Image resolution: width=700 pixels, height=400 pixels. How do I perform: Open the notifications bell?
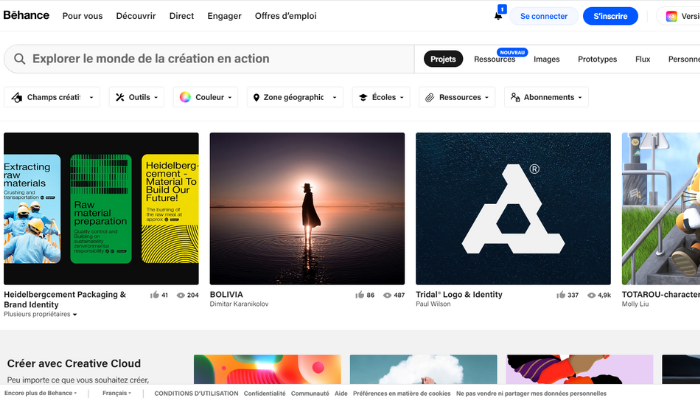[x=498, y=16]
